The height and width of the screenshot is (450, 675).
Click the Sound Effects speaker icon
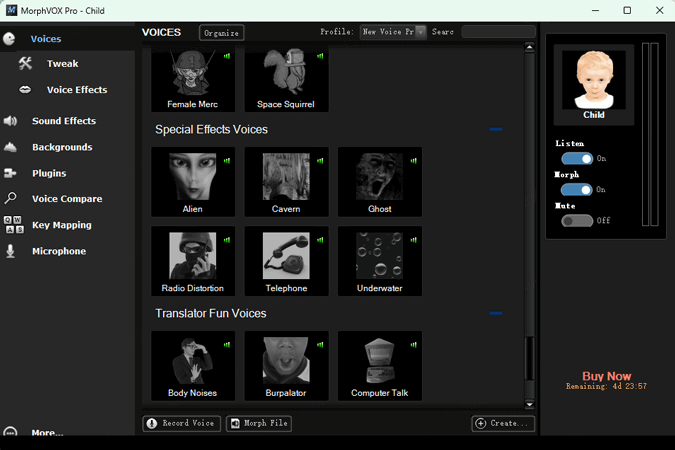10,121
